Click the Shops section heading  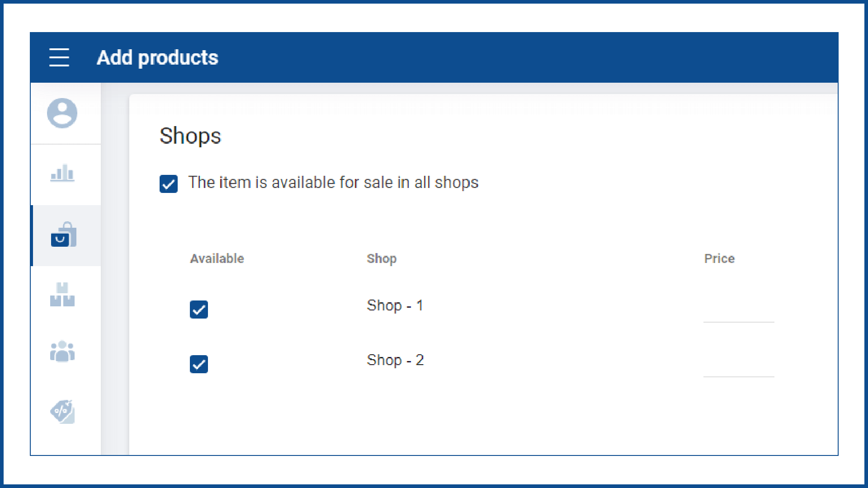(190, 136)
